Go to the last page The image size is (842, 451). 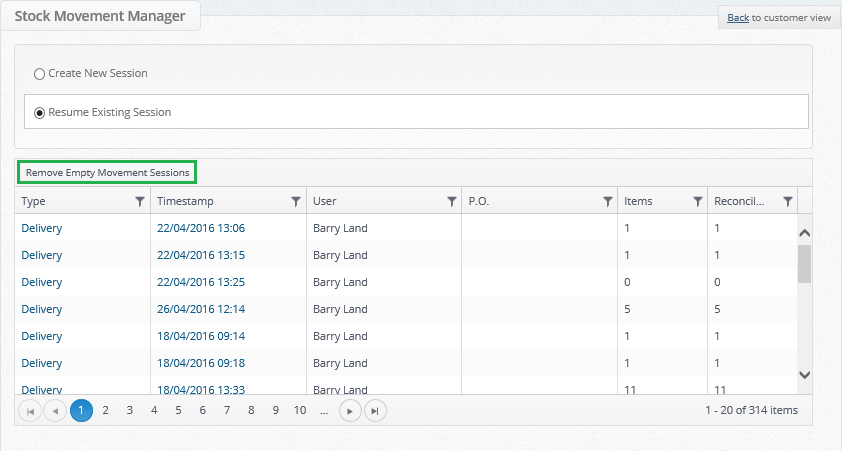(x=375, y=411)
